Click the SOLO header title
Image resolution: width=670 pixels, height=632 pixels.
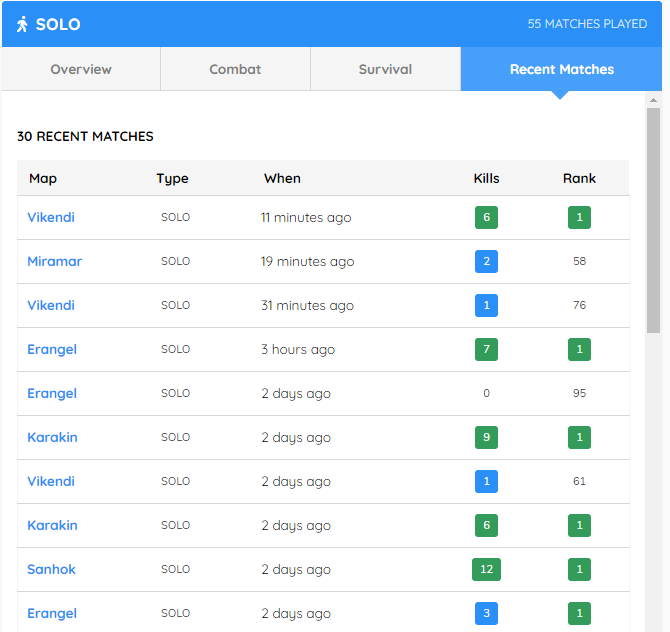coord(58,24)
